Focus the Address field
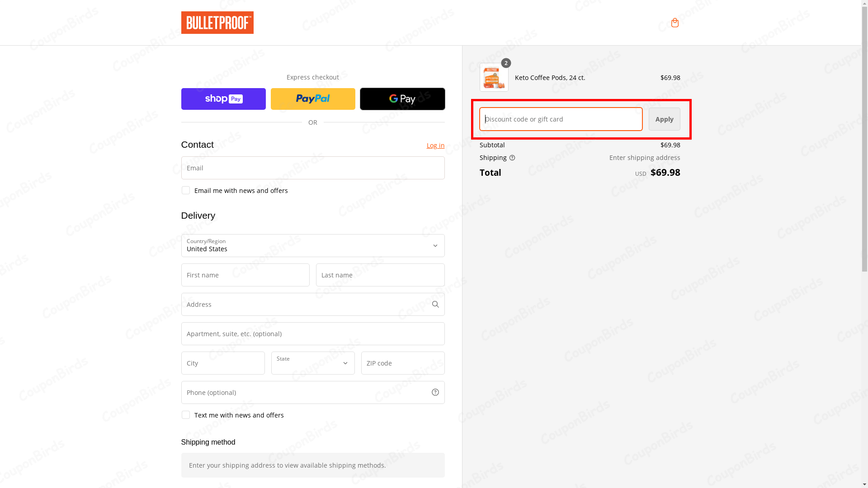This screenshot has height=488, width=868. (313, 305)
